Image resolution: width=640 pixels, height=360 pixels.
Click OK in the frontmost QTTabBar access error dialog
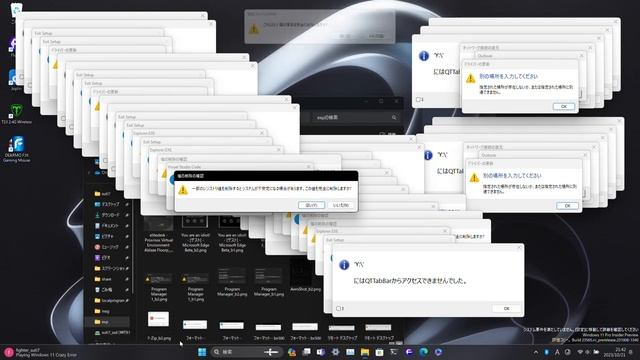507,309
